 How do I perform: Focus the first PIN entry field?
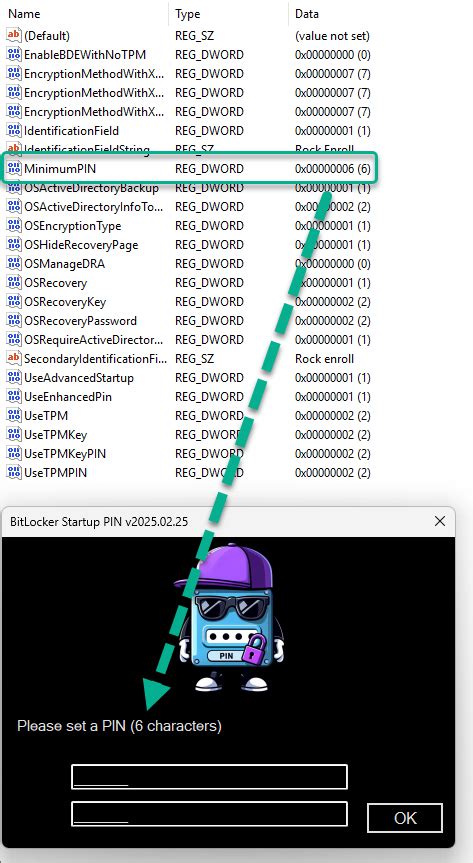(x=209, y=777)
